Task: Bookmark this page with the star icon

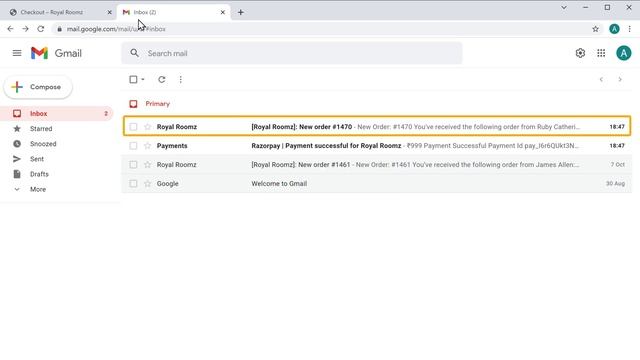Action: (595, 29)
